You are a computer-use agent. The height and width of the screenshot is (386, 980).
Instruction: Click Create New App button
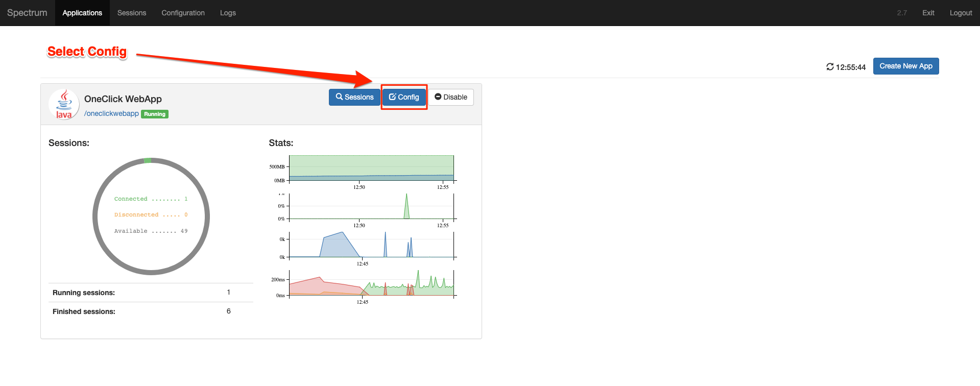coord(905,66)
